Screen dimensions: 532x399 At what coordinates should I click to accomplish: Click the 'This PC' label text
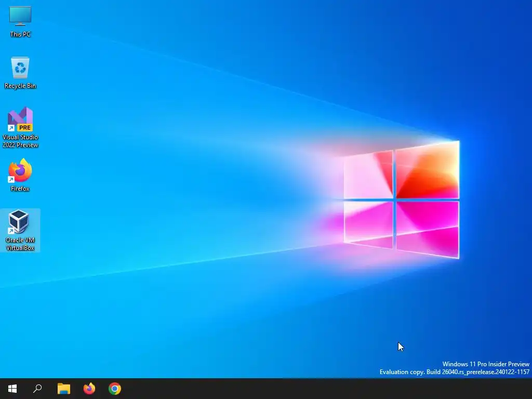[20, 34]
